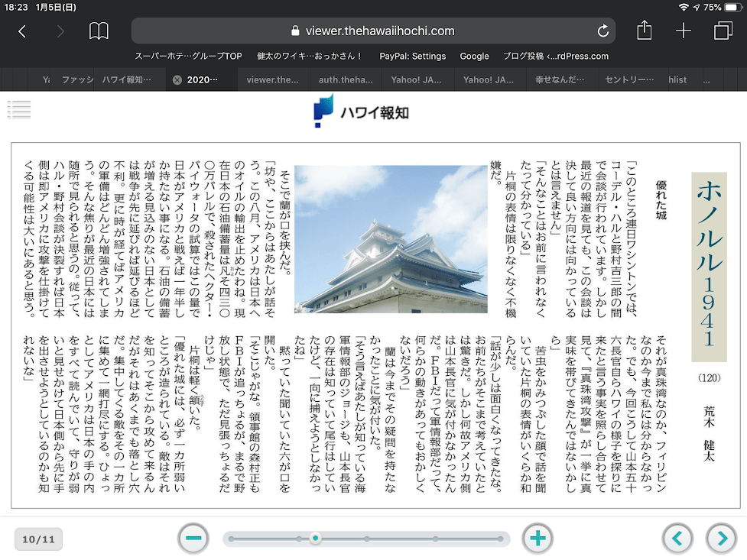The width and height of the screenshot is (747, 560).
Task: Open the PayPal: Settings bookmark
Action: [x=412, y=56]
